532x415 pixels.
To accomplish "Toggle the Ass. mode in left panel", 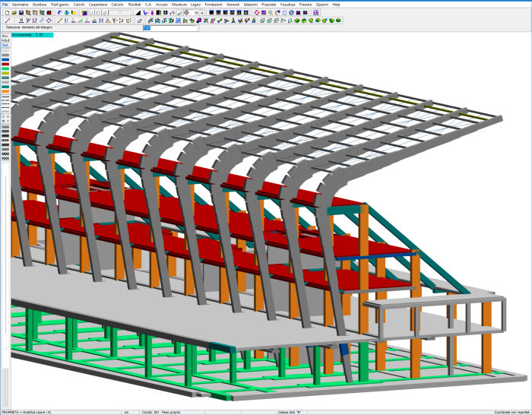I will point(5,36).
